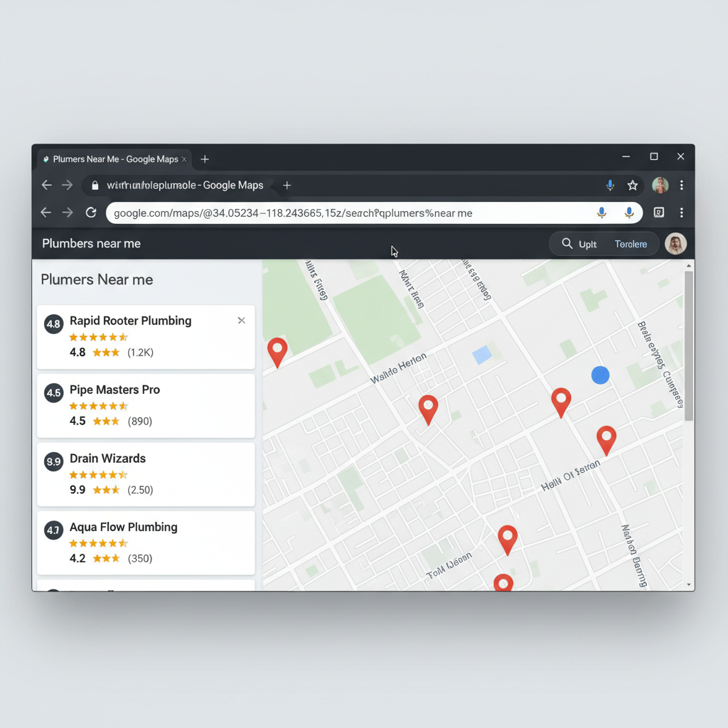Maximize the browser window
The image size is (728, 728).
point(654,156)
